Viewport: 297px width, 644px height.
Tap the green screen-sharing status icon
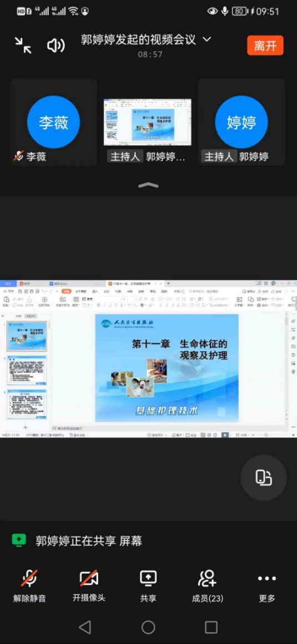coord(19,540)
